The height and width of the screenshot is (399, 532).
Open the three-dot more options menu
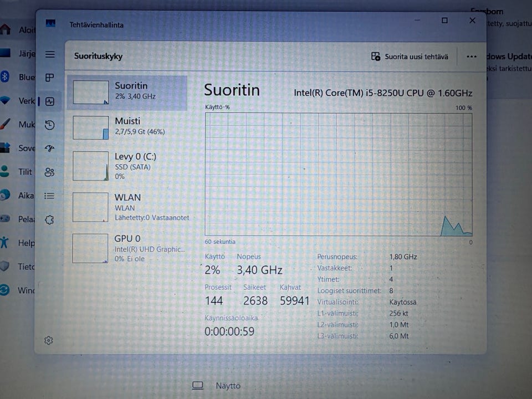coord(471,57)
